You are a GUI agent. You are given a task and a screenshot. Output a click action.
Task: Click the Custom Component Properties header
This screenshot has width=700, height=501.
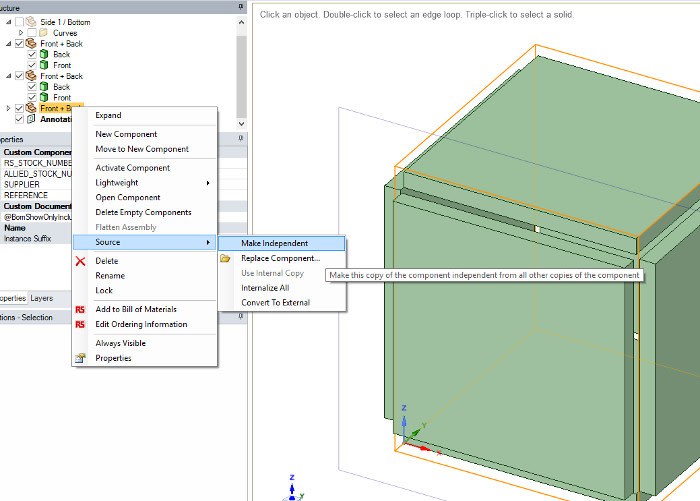pyautogui.click(x=36, y=152)
